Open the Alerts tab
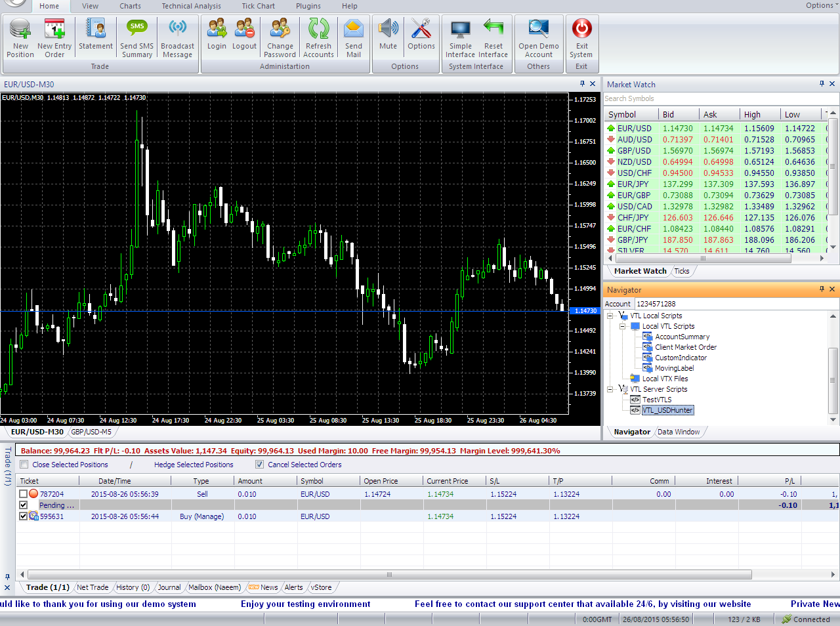This screenshot has height=626, width=840. (x=293, y=587)
